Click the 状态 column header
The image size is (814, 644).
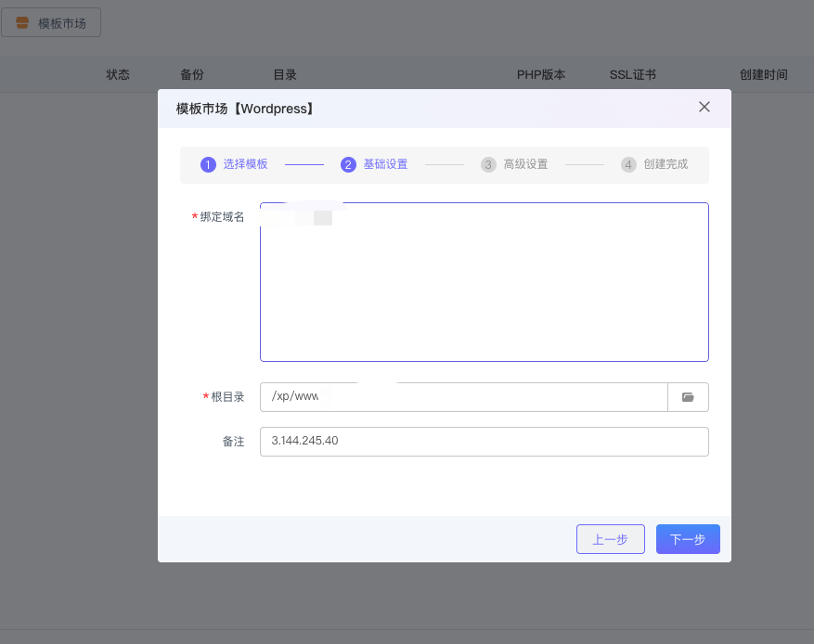[118, 75]
